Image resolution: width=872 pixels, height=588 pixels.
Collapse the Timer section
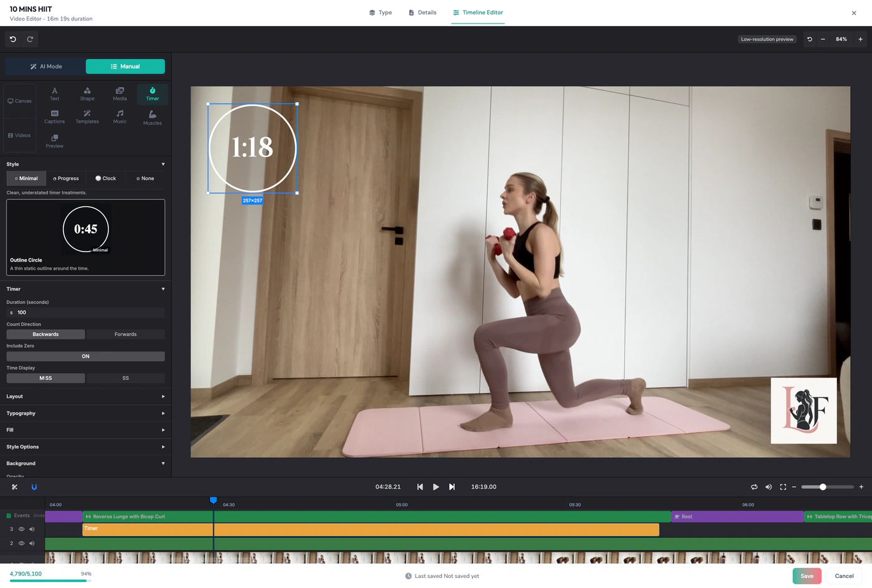[86, 289]
